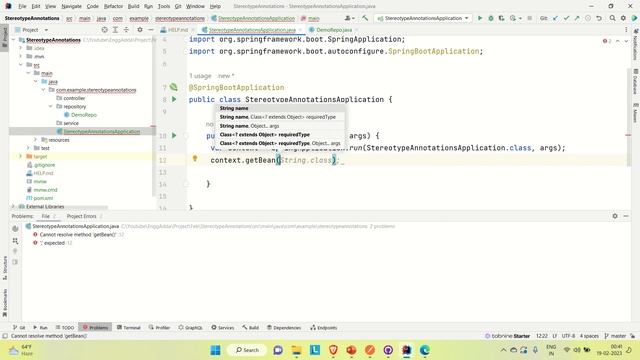Expand the target folder

(21, 156)
